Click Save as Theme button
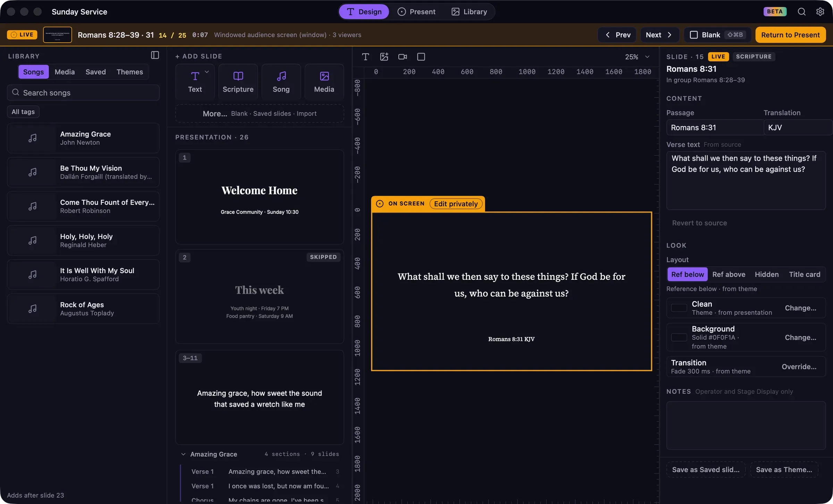This screenshot has height=504, width=833. (x=784, y=470)
